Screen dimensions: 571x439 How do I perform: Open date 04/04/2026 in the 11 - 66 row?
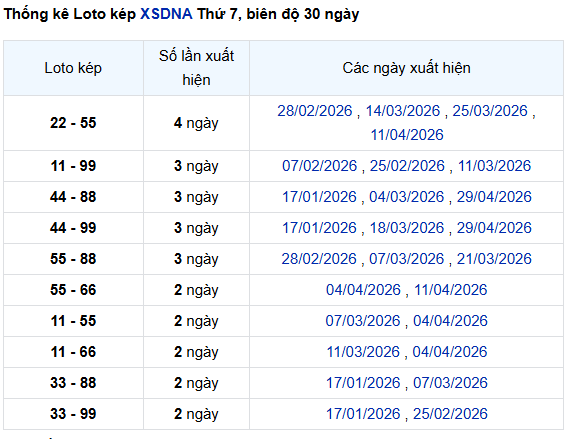click(x=450, y=352)
